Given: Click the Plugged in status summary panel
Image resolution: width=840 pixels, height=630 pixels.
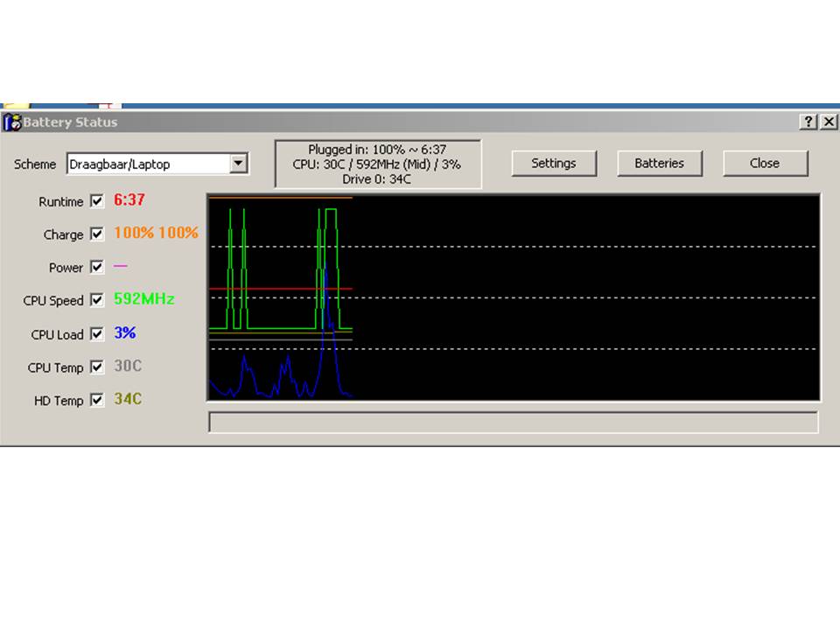Looking at the screenshot, I should 378,164.
